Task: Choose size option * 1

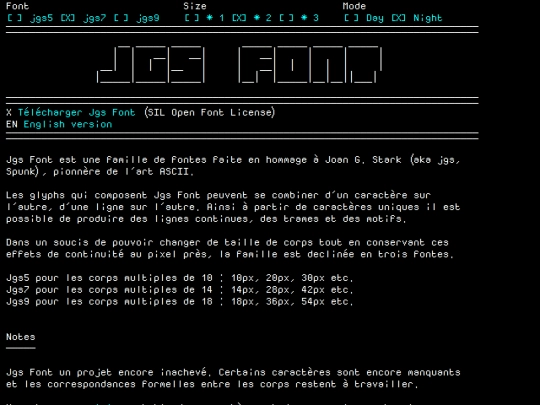Action: (x=204, y=18)
